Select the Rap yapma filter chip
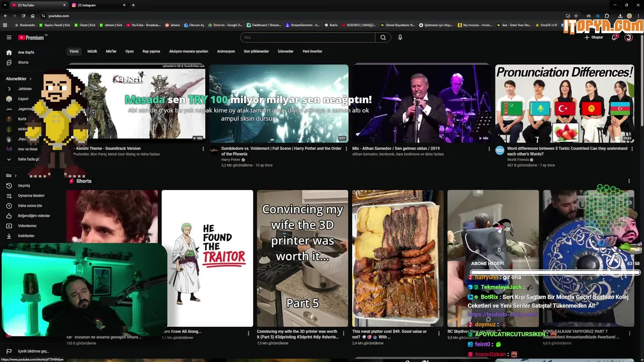 pyautogui.click(x=151, y=51)
